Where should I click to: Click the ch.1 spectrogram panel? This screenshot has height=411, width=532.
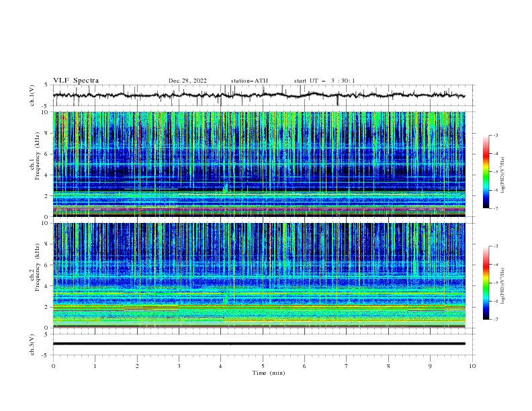point(259,164)
